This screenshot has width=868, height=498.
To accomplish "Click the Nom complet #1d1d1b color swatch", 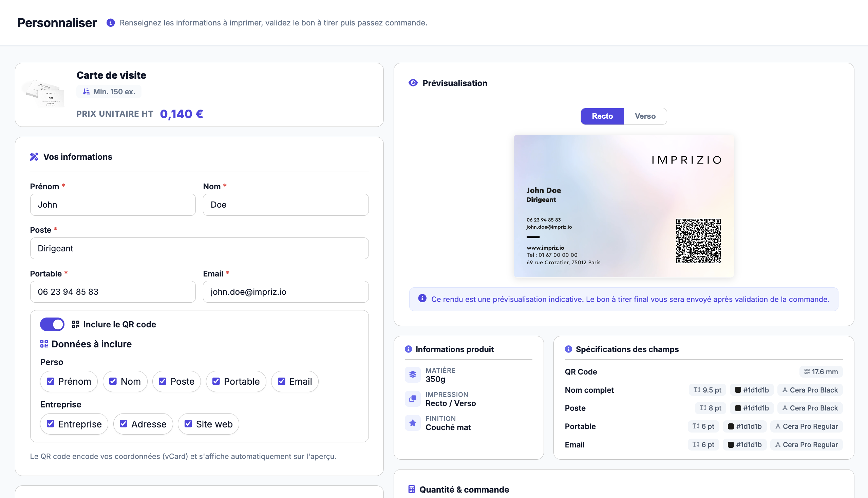I will tap(738, 389).
